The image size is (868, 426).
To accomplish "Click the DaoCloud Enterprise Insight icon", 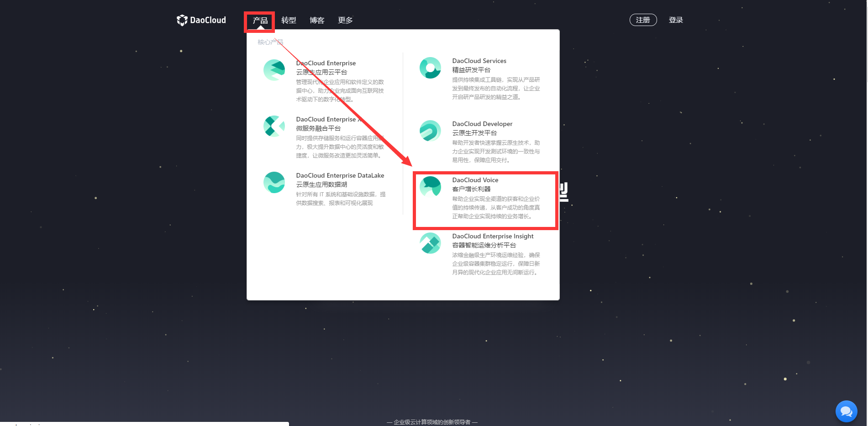I will click(430, 243).
